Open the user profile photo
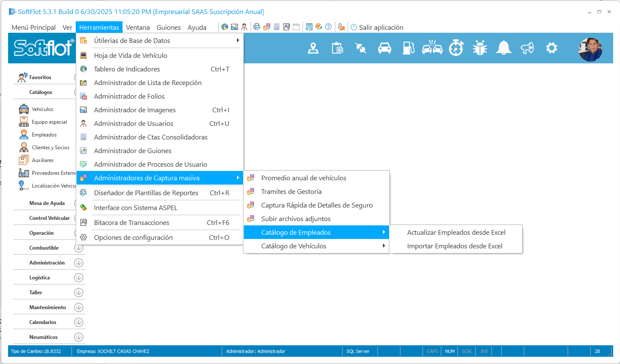This screenshot has width=620, height=364. pos(590,49)
